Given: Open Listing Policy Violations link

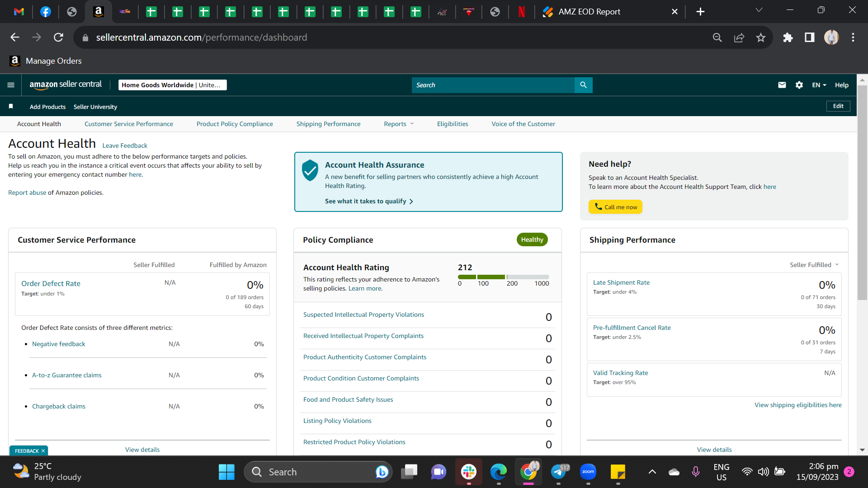Looking at the screenshot, I should pyautogui.click(x=337, y=421).
